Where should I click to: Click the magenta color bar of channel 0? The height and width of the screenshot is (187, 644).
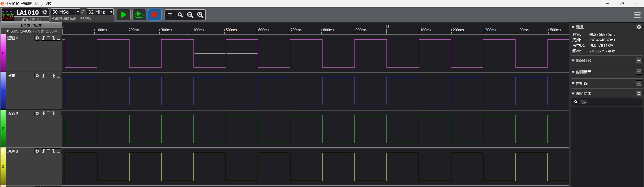tap(3, 53)
